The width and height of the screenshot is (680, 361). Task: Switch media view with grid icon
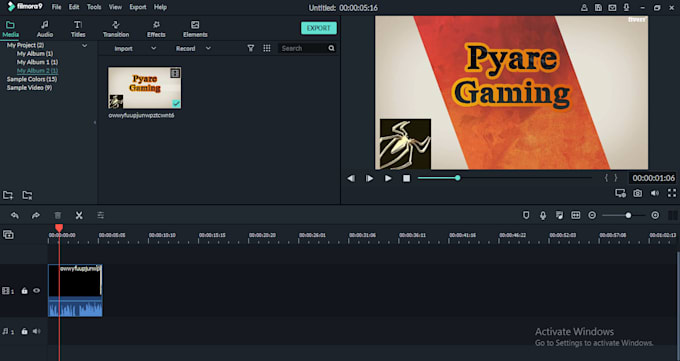[x=267, y=48]
